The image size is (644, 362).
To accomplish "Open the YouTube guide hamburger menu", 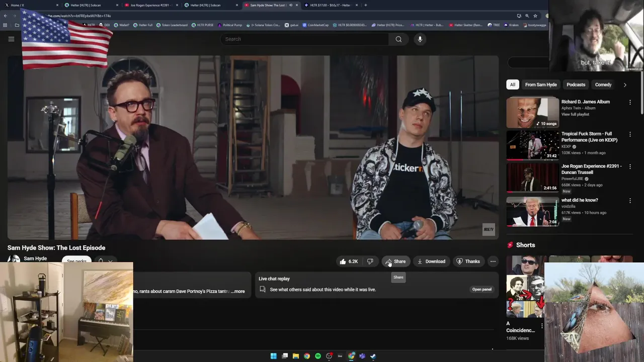I will [11, 39].
